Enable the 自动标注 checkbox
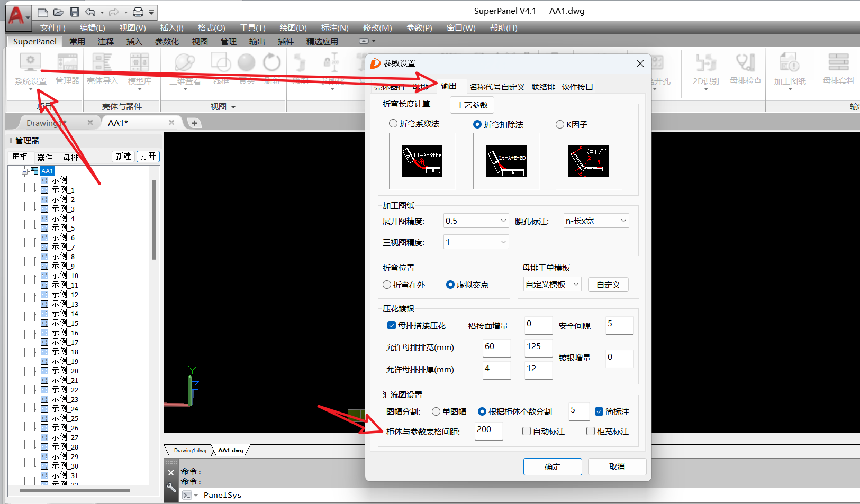860x504 pixels. [527, 431]
